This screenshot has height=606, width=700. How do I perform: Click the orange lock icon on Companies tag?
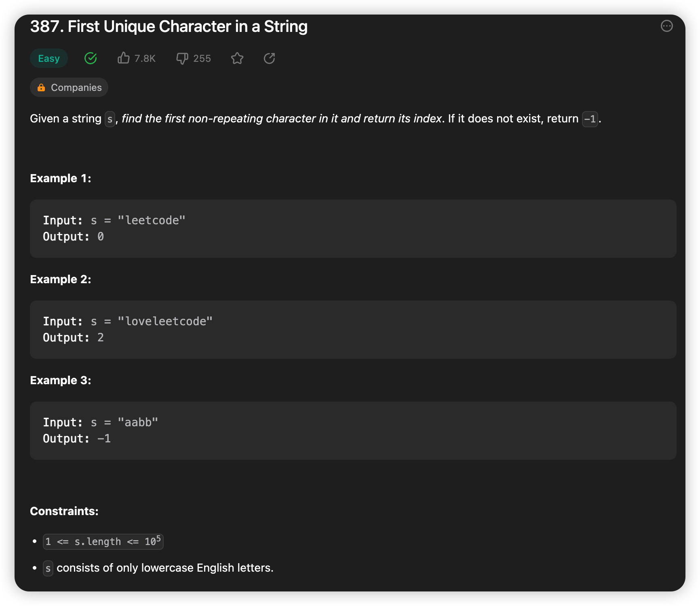click(x=42, y=87)
